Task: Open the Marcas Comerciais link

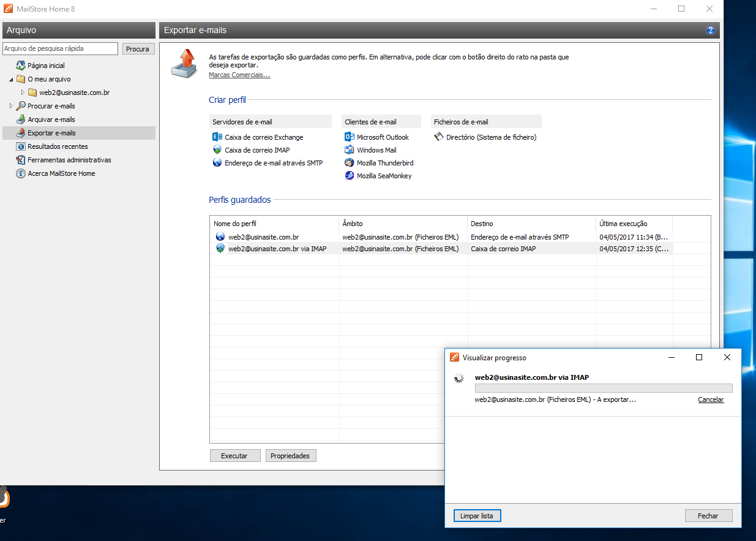Action: point(239,75)
